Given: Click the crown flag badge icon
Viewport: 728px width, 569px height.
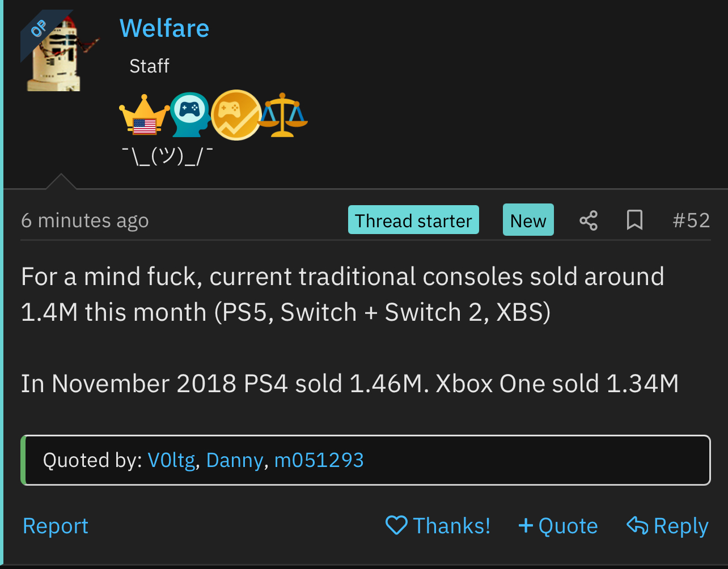Looking at the screenshot, I should pyautogui.click(x=145, y=116).
